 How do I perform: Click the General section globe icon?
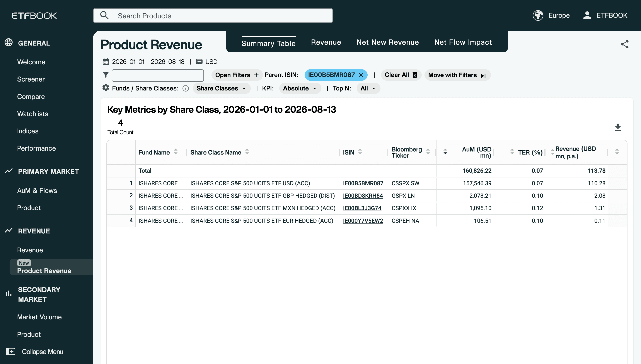coord(9,43)
